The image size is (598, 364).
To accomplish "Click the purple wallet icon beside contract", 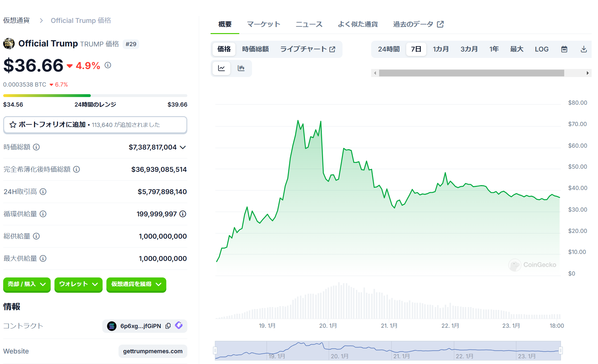I will (179, 325).
